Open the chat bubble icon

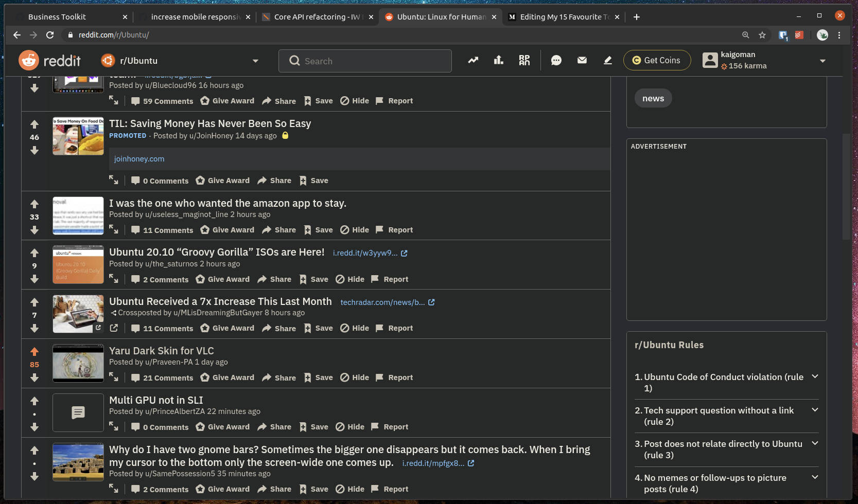click(556, 60)
